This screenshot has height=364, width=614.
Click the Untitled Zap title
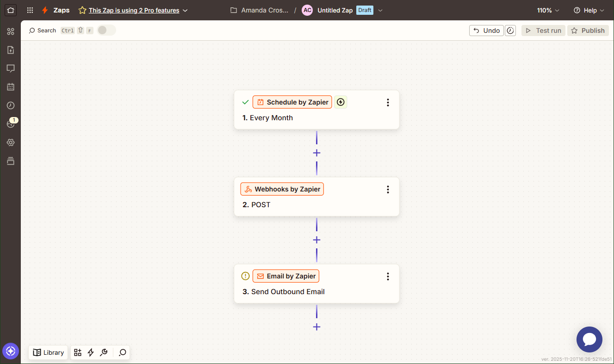335,10
